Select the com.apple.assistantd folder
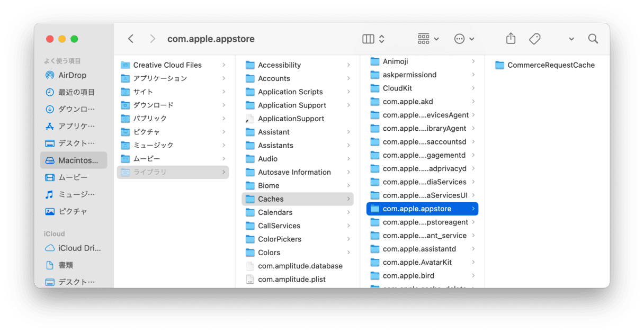 (x=422, y=249)
